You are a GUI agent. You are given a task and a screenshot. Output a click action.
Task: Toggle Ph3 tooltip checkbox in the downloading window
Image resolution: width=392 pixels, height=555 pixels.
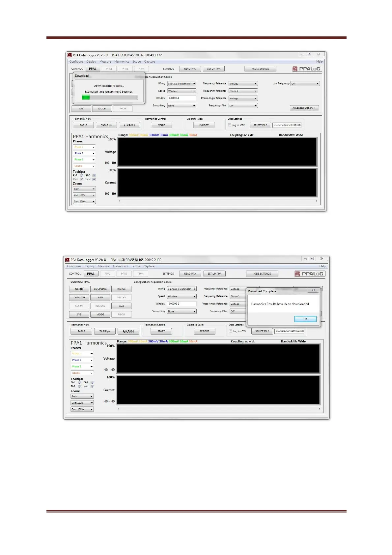tap(82, 179)
